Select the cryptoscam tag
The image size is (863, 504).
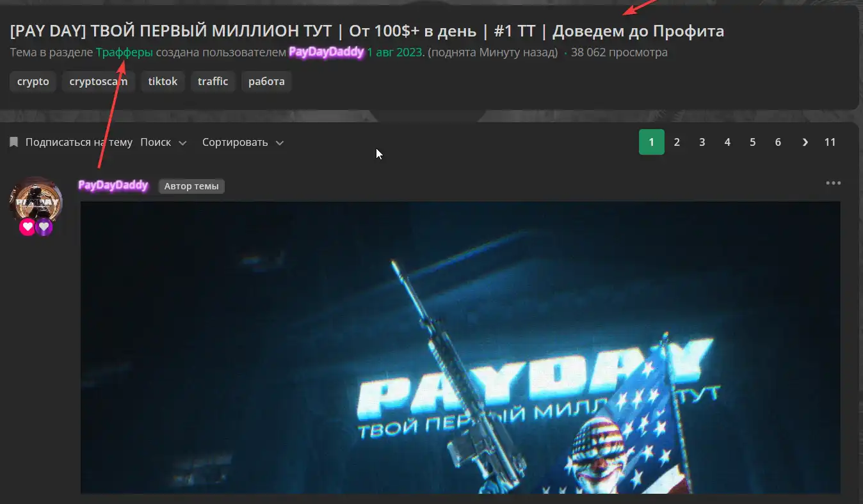click(99, 82)
